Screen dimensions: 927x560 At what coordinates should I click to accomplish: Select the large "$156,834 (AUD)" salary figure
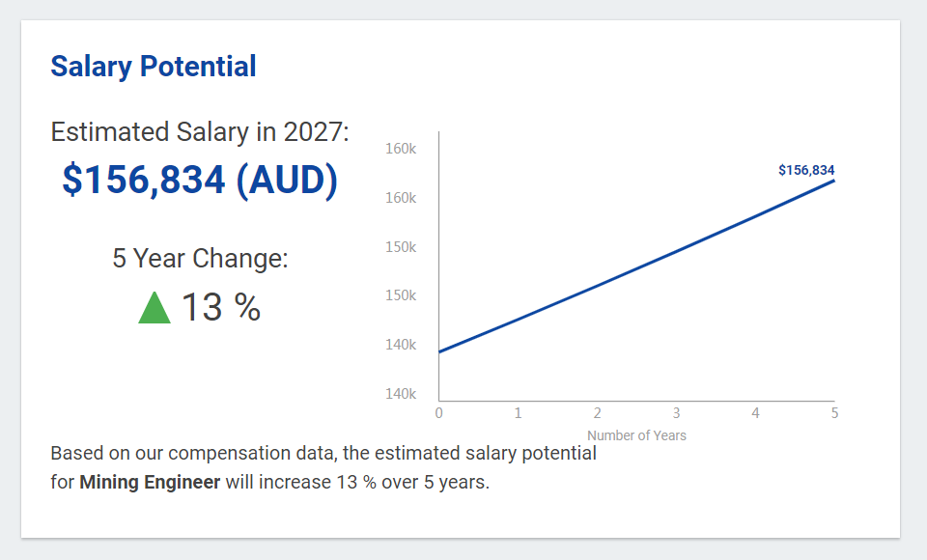coord(200,181)
